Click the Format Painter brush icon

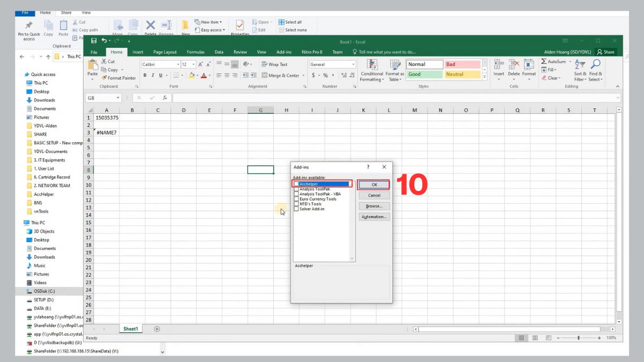[x=104, y=78]
